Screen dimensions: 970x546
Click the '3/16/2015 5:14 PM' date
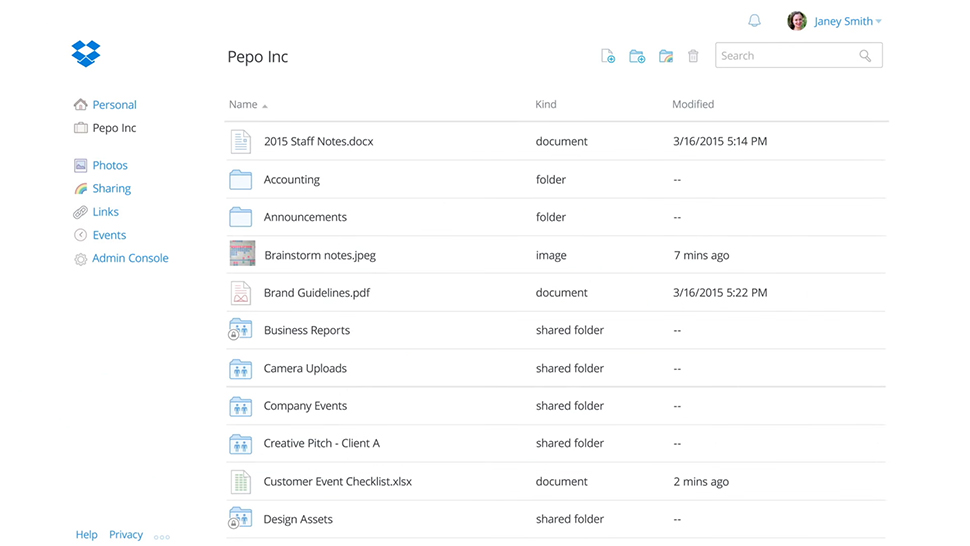click(x=720, y=142)
